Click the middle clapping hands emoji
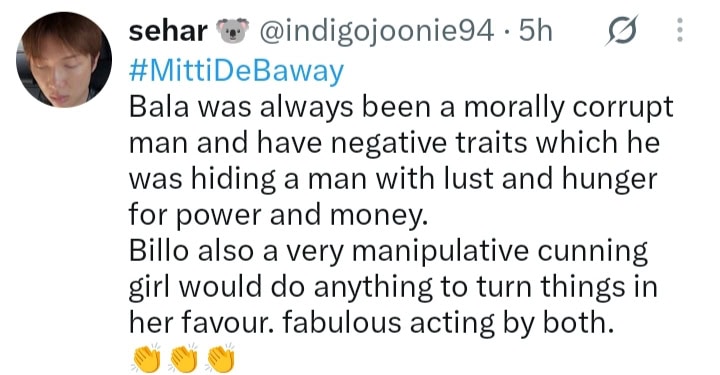Image resolution: width=720 pixels, height=375 pixels. click(183, 358)
